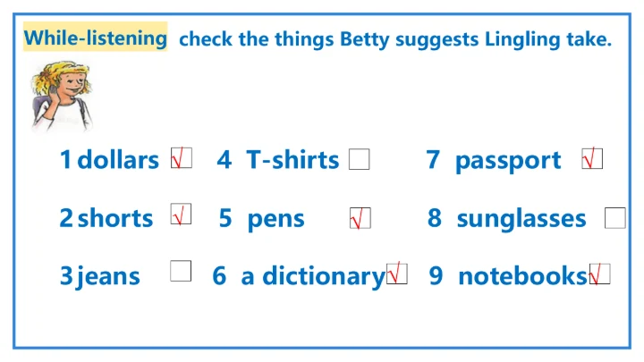Check the empty T-shirts box
644x362 pixels.
click(x=359, y=159)
